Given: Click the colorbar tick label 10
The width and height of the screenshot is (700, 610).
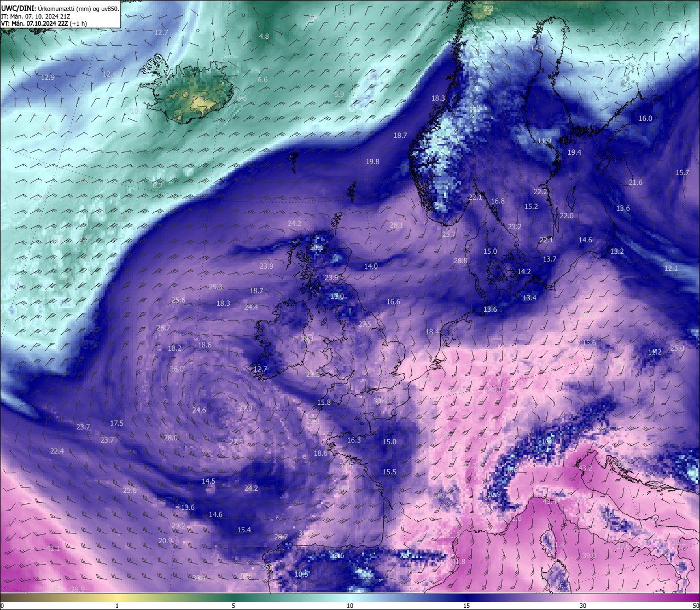Looking at the screenshot, I should pos(350,606).
